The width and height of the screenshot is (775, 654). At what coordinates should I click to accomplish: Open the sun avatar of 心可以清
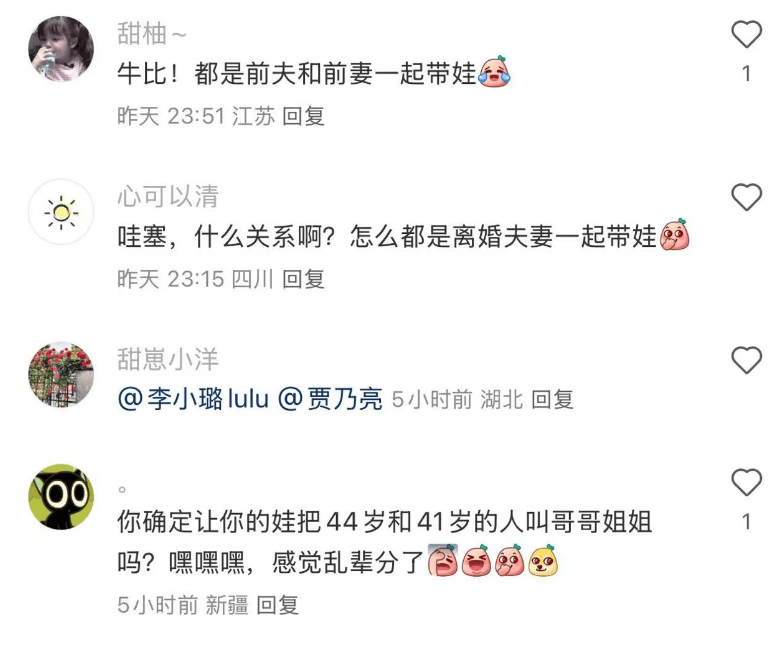tap(61, 212)
